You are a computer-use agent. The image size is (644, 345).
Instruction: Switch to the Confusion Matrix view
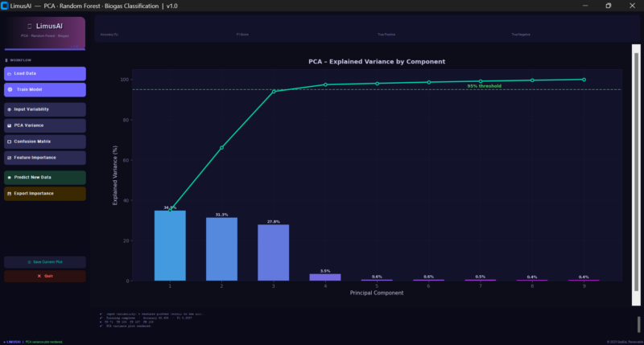44,142
